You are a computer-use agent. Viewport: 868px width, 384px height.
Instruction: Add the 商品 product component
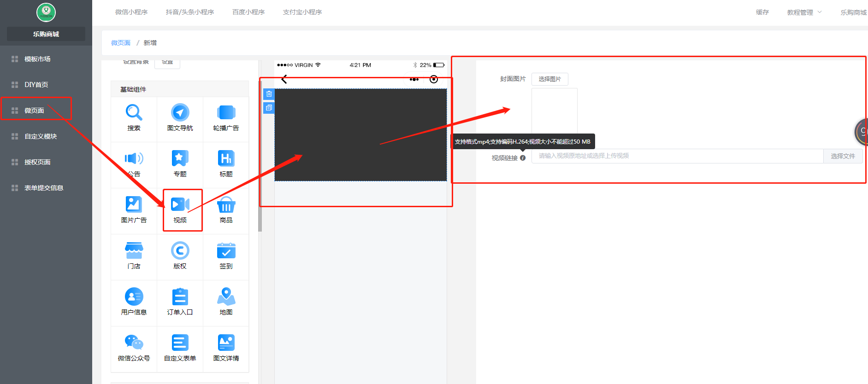(x=226, y=211)
